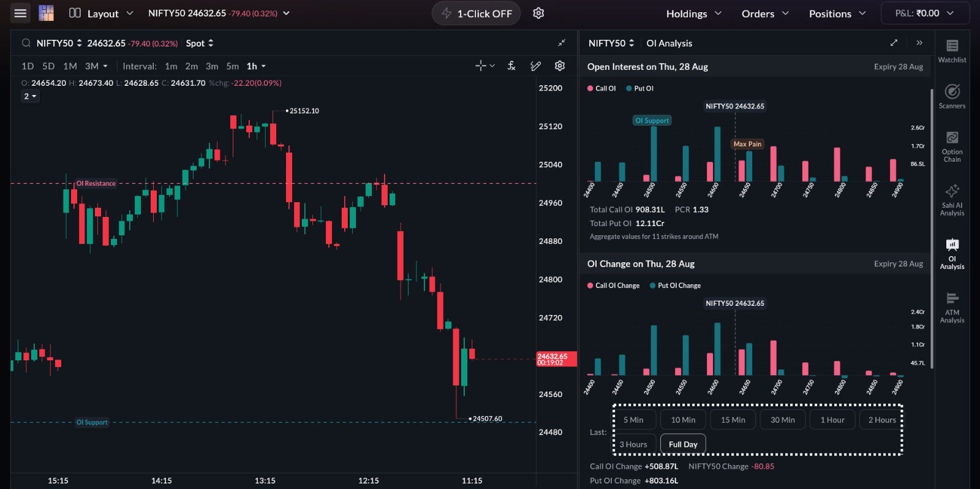
Task: Open Sahi AI Analysis panel
Action: click(952, 200)
